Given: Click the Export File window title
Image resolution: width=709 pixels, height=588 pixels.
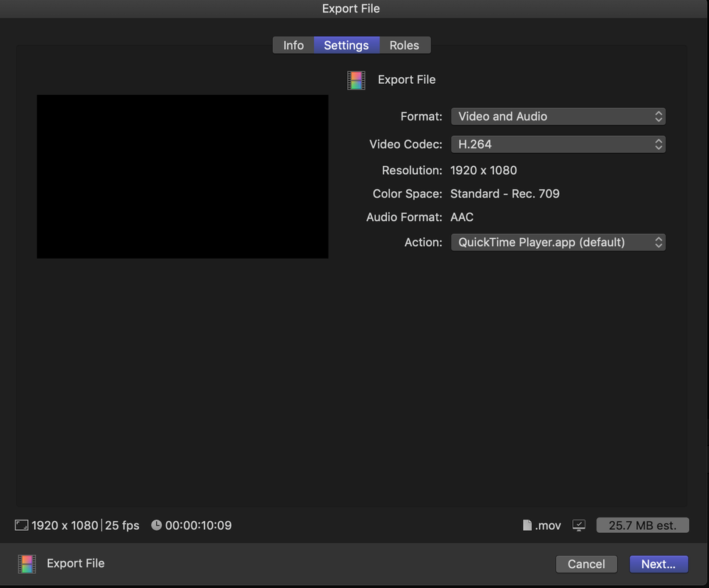Looking at the screenshot, I should coord(351,9).
